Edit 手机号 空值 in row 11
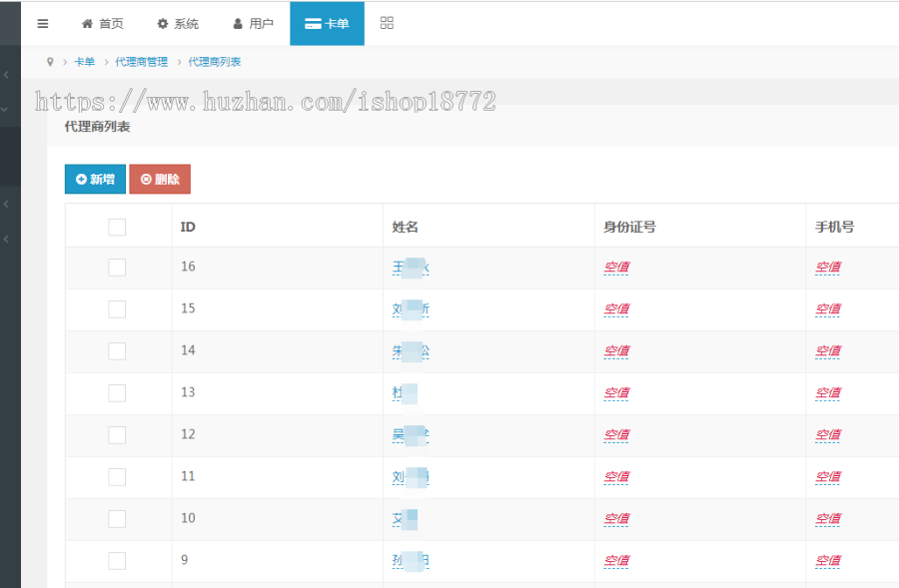The width and height of the screenshot is (899, 588). 828,477
